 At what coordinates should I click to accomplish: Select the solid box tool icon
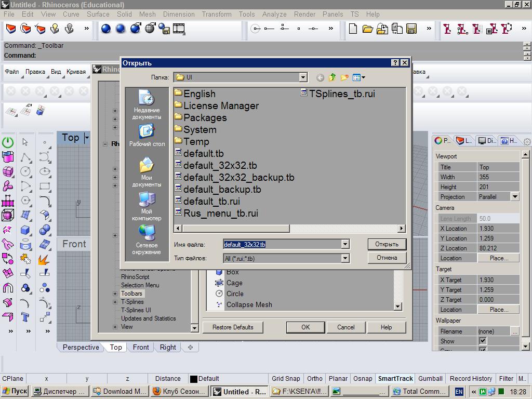(x=25, y=230)
